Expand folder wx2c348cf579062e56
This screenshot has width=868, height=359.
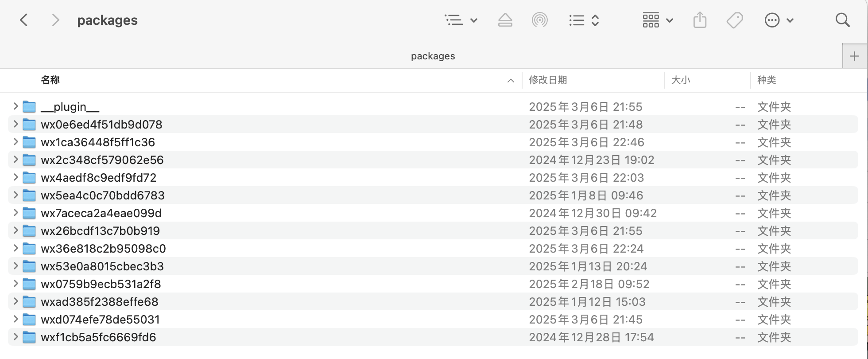coord(15,160)
